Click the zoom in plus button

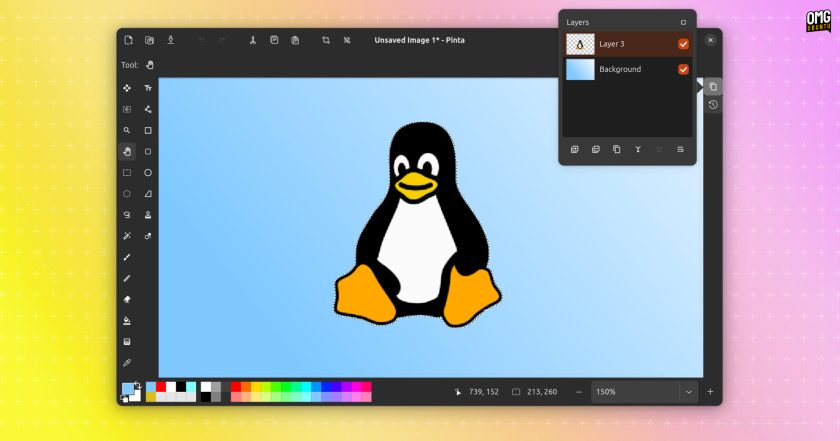coord(710,392)
